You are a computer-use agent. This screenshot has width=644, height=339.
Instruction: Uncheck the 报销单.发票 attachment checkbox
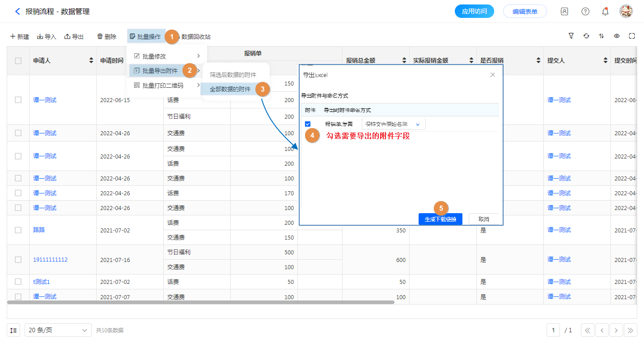click(x=308, y=124)
